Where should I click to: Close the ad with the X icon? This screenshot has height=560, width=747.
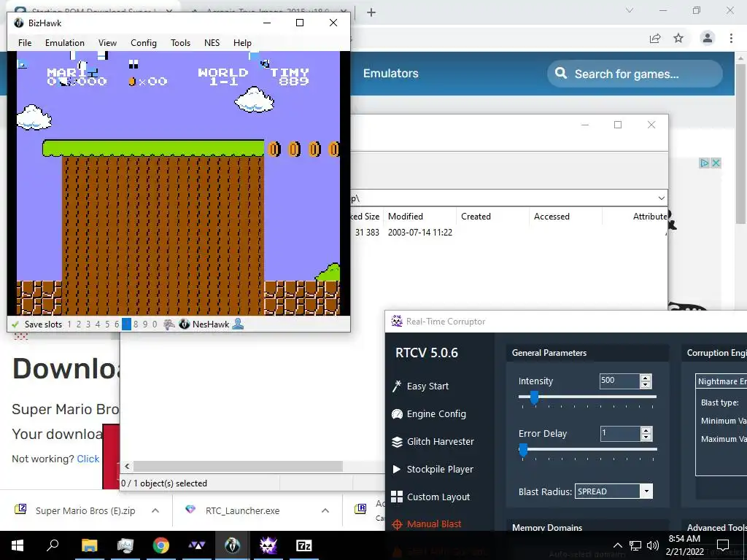(716, 163)
